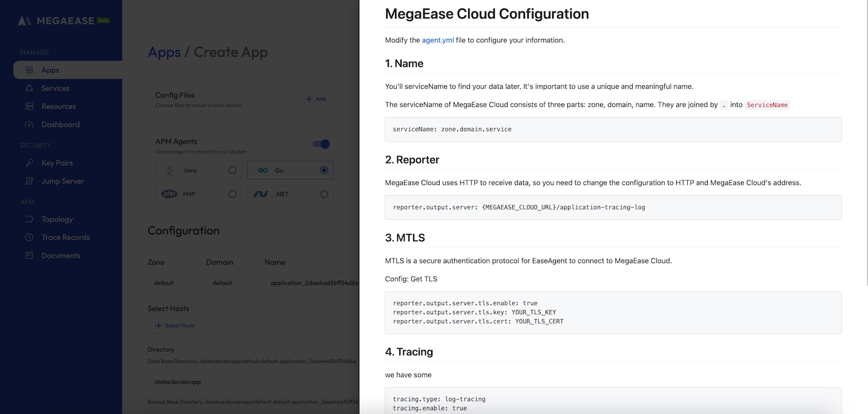Screen dimensions: 868x414
Task: Click the MegaEase Cloud Configuration title
Action: (x=487, y=13)
